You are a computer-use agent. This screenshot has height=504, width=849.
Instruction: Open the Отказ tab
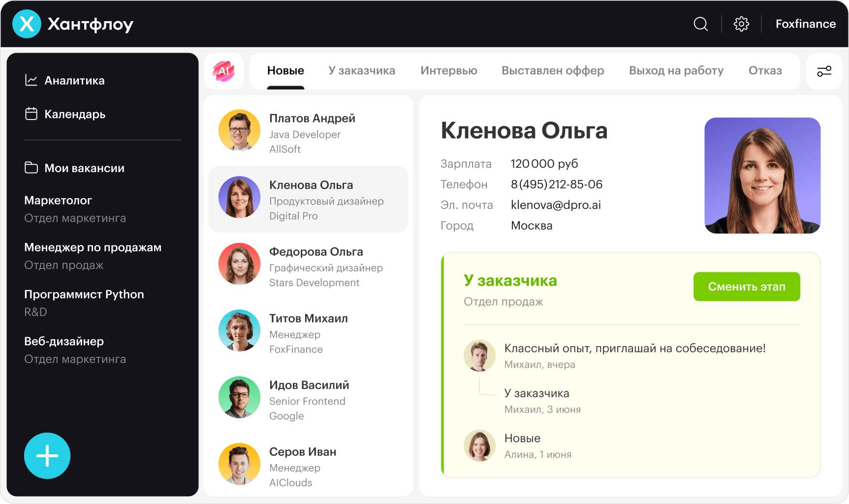click(765, 70)
